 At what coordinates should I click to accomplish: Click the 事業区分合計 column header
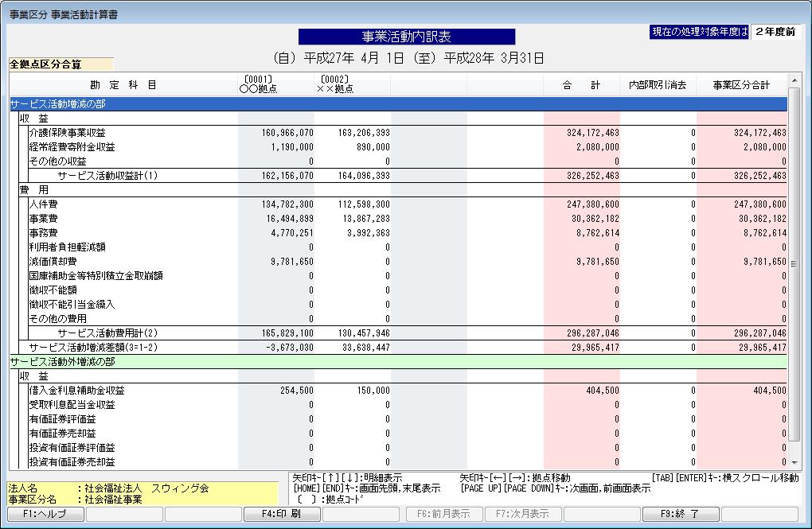coord(740,85)
